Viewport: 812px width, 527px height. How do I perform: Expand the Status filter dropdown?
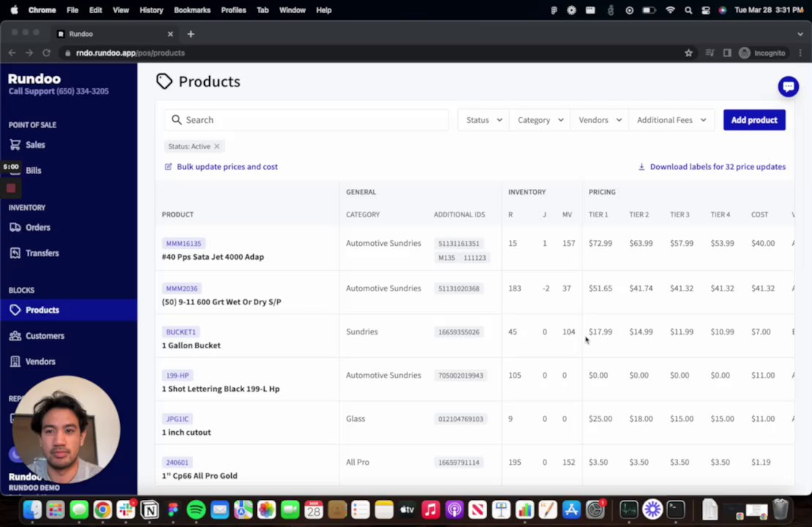pos(484,120)
